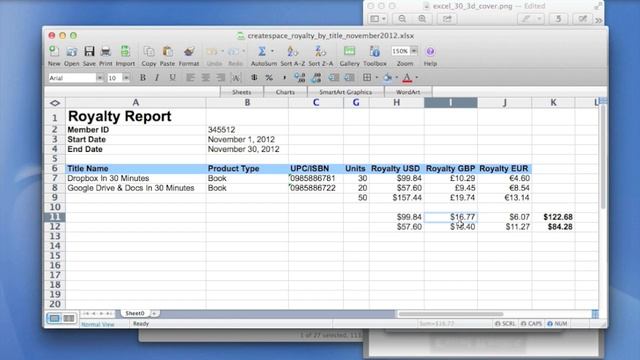Click the red font color A

407,78
